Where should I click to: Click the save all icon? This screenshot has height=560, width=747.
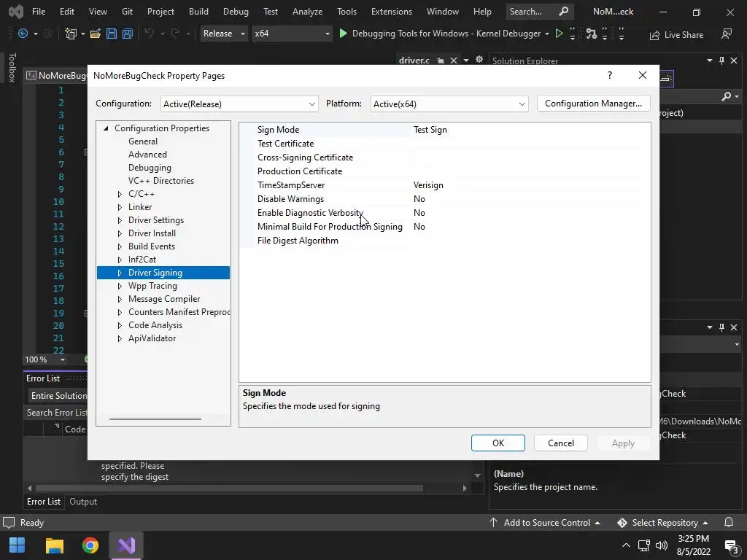pos(127,34)
